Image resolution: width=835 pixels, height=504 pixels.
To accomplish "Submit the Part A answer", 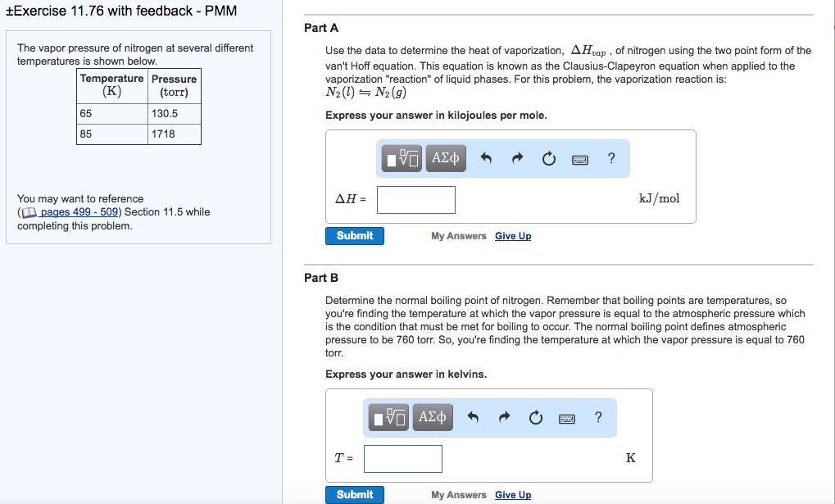I will 354,236.
